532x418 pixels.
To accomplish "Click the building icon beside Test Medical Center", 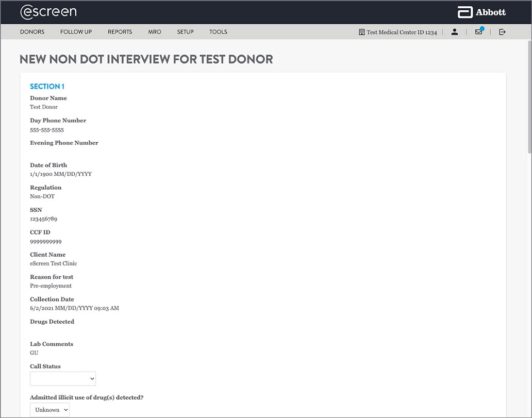I will click(x=362, y=32).
